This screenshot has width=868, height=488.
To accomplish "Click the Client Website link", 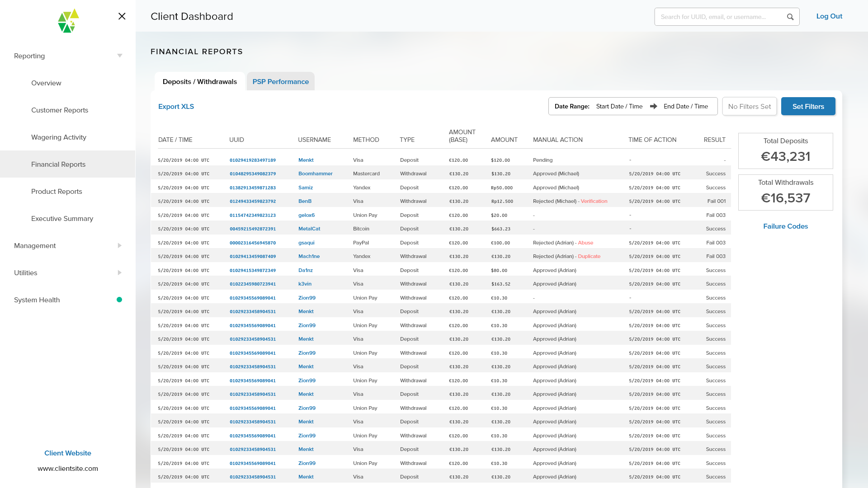I will [x=68, y=453].
